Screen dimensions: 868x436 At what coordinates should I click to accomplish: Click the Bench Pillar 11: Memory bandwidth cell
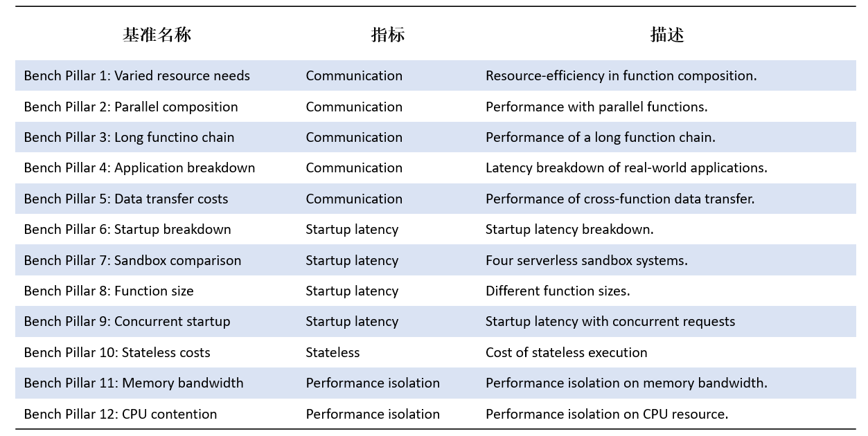click(x=133, y=383)
